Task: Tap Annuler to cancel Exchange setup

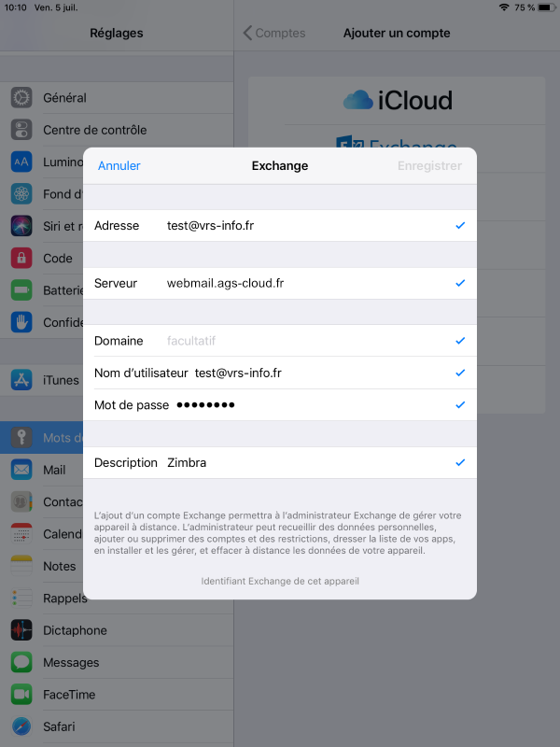Action: click(x=119, y=166)
